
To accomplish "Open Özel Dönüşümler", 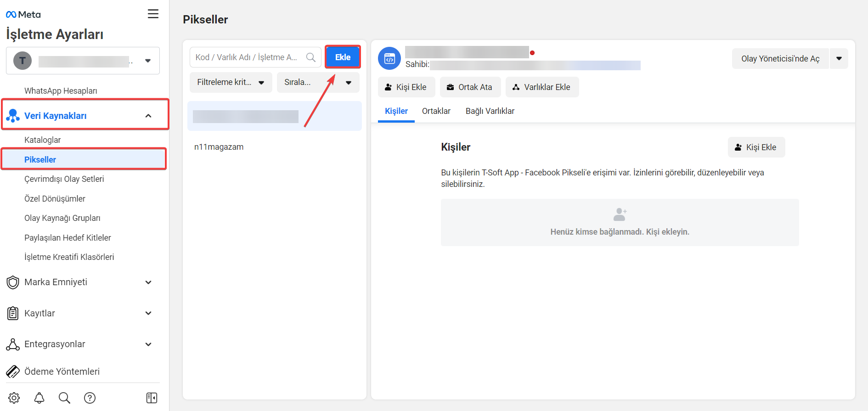I will tap(55, 199).
